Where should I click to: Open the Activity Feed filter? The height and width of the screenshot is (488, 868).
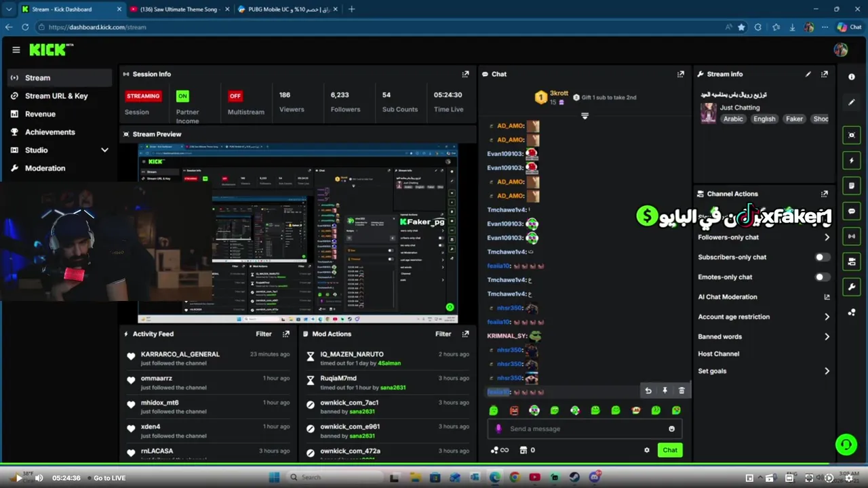[264, 334]
